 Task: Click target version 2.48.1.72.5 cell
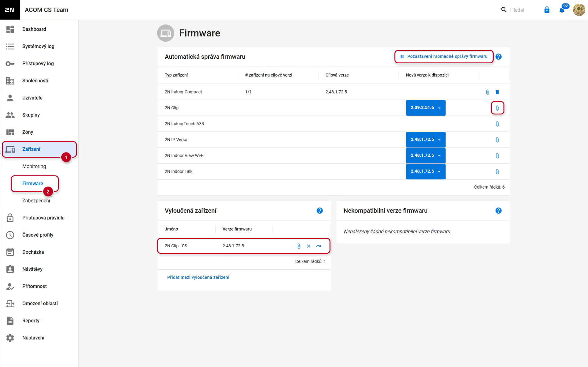336,92
